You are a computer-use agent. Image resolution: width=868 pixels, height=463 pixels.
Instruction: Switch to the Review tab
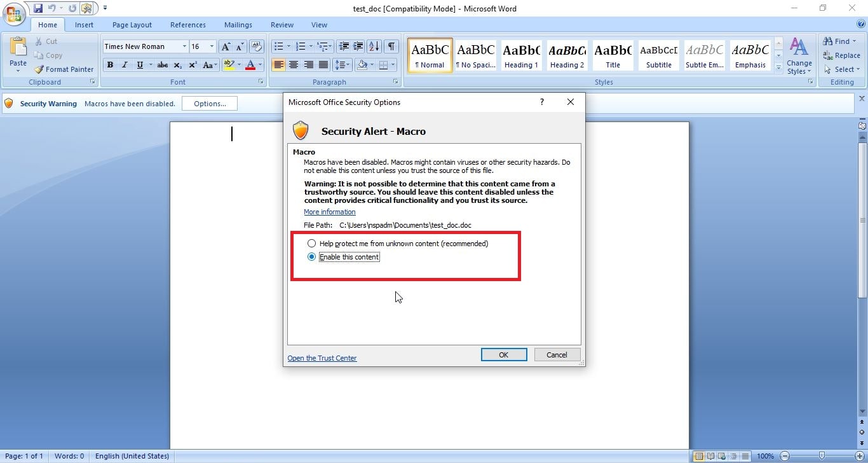click(282, 25)
